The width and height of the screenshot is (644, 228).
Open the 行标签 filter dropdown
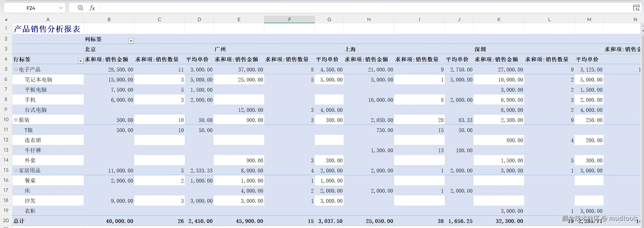click(80, 61)
